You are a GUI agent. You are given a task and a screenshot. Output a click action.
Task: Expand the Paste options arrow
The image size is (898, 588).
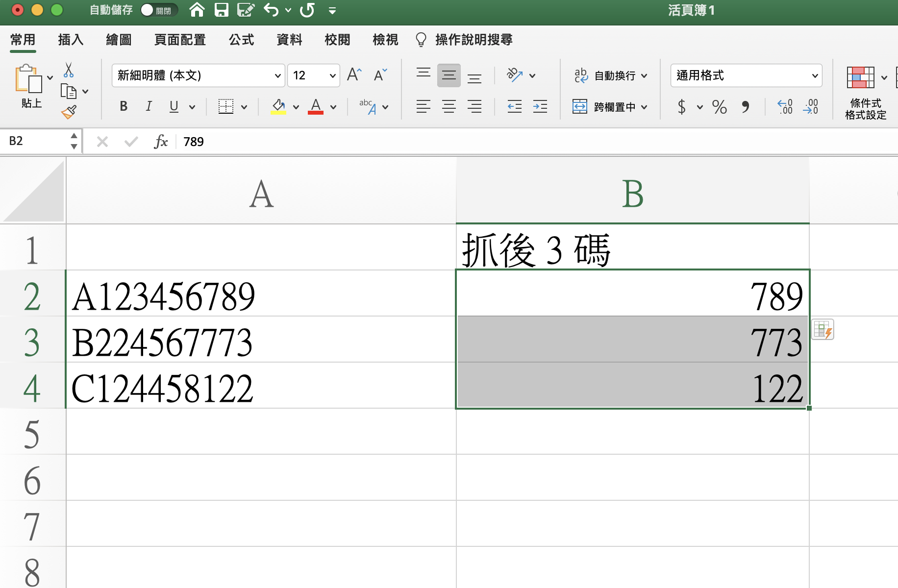50,78
